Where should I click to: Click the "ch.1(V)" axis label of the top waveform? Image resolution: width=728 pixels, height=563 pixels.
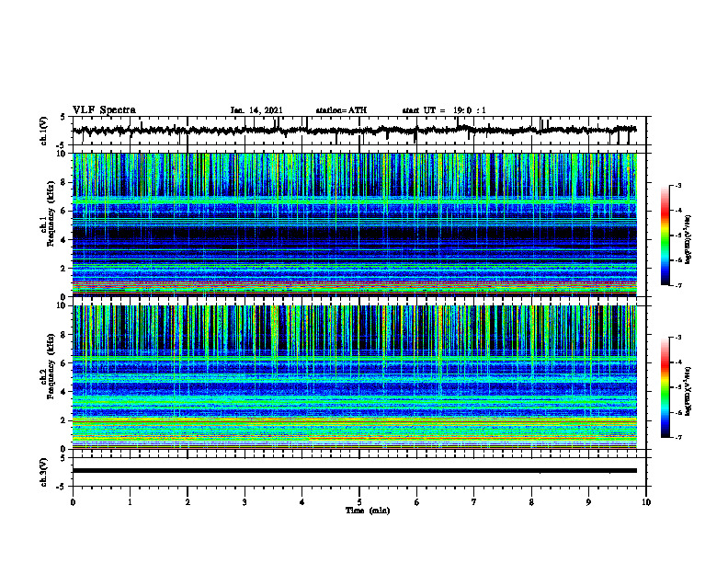point(43,131)
